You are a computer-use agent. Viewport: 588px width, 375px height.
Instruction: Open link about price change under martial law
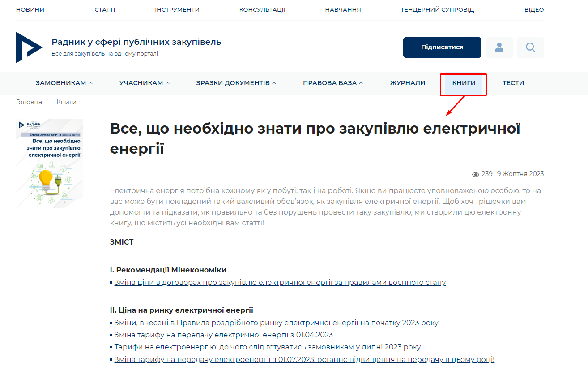pos(280,283)
